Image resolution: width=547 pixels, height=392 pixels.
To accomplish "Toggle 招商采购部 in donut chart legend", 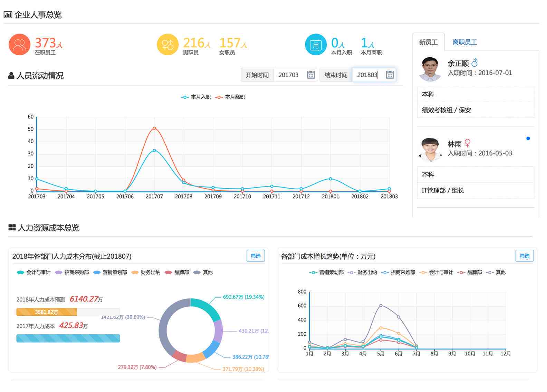I will click(72, 273).
